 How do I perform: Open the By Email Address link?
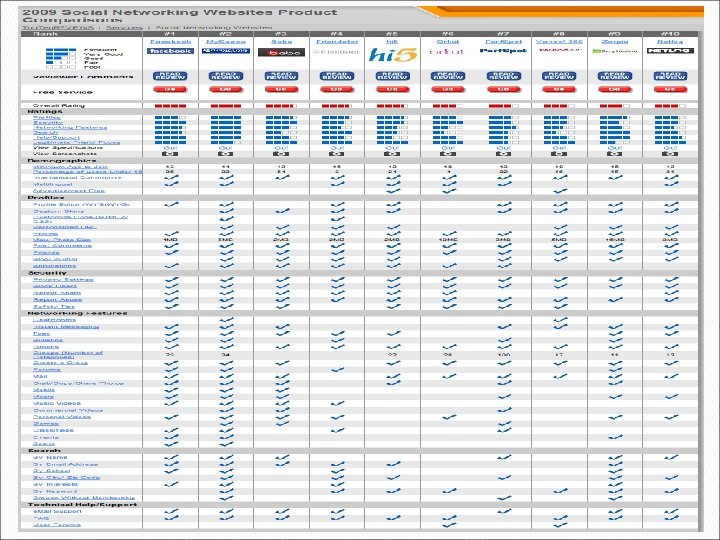65,464
